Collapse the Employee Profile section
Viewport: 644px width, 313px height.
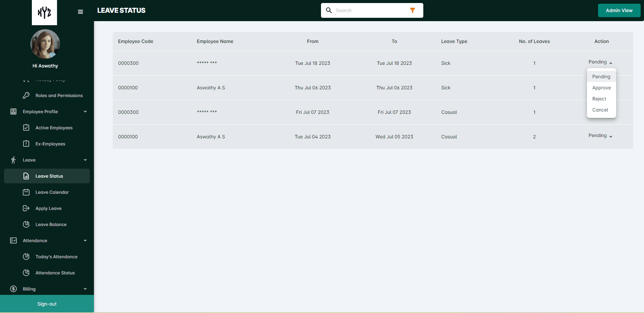click(85, 111)
